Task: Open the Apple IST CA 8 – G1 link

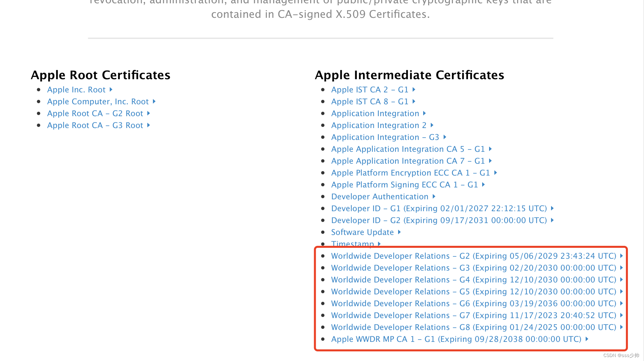Action: click(370, 102)
